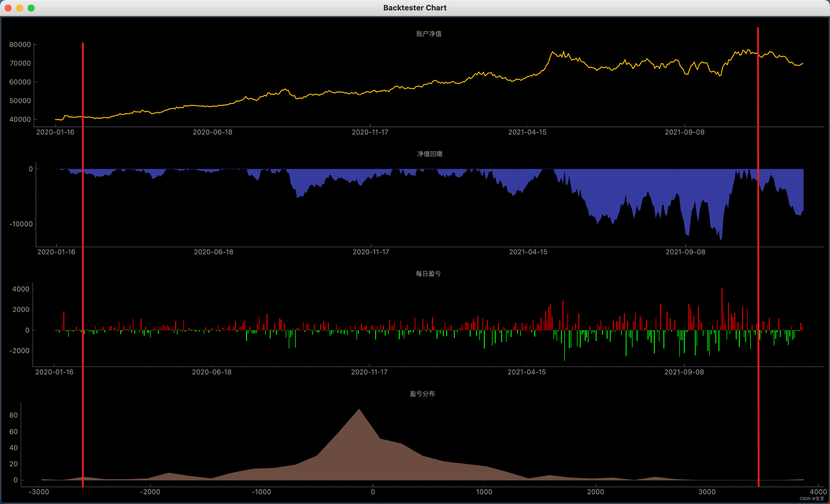This screenshot has width=830, height=504.
Task: Click the red close window button
Action: pyautogui.click(x=8, y=8)
